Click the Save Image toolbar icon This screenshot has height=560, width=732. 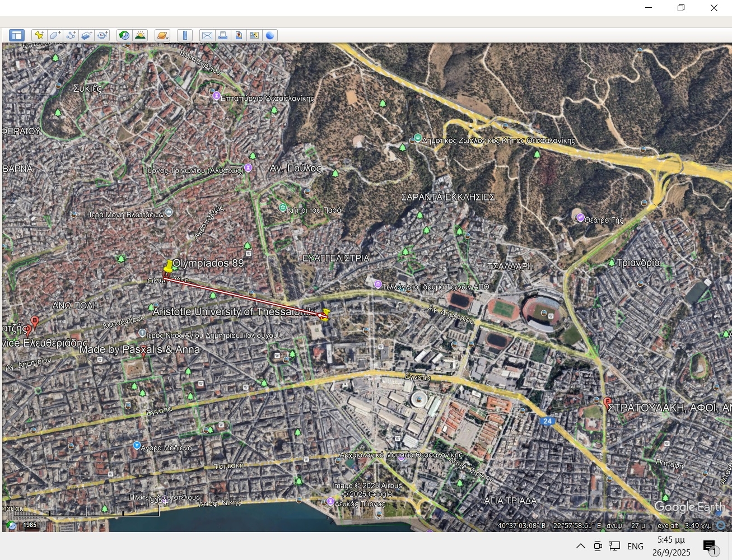(254, 35)
